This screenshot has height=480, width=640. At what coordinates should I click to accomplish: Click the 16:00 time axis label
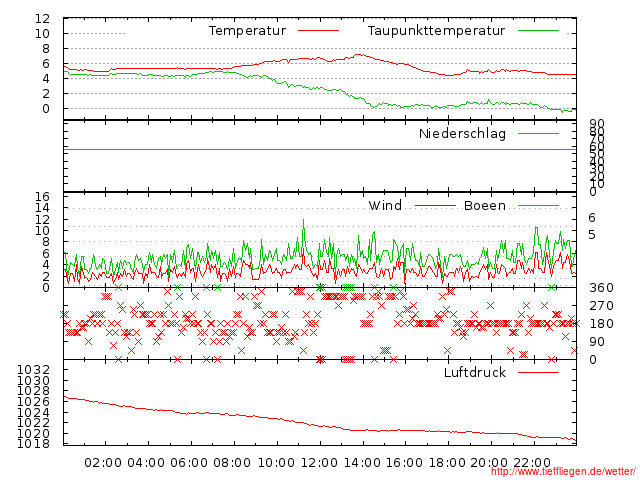(x=404, y=463)
